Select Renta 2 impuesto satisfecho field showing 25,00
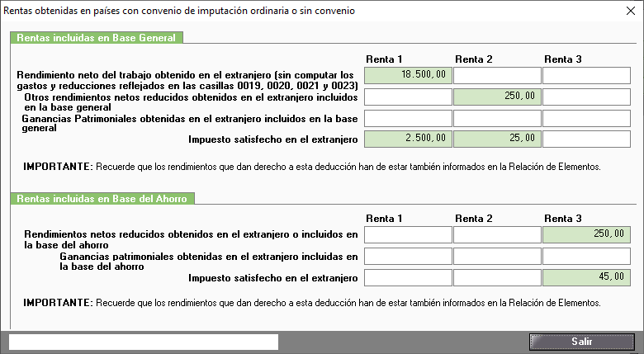 [497, 139]
